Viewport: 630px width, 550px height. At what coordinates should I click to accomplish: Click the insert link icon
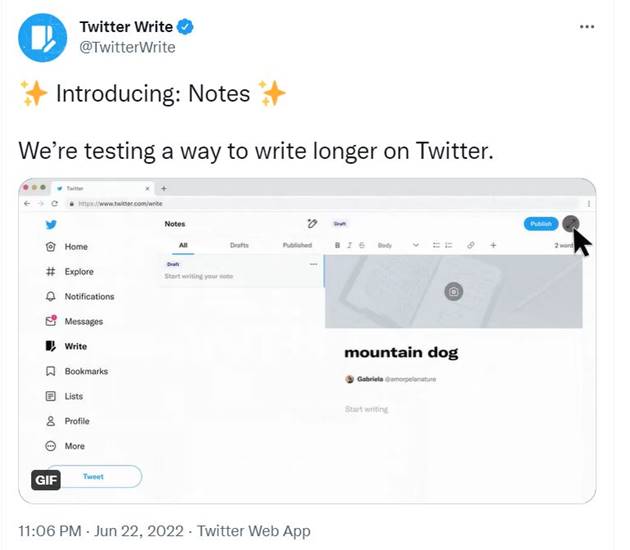(x=471, y=245)
